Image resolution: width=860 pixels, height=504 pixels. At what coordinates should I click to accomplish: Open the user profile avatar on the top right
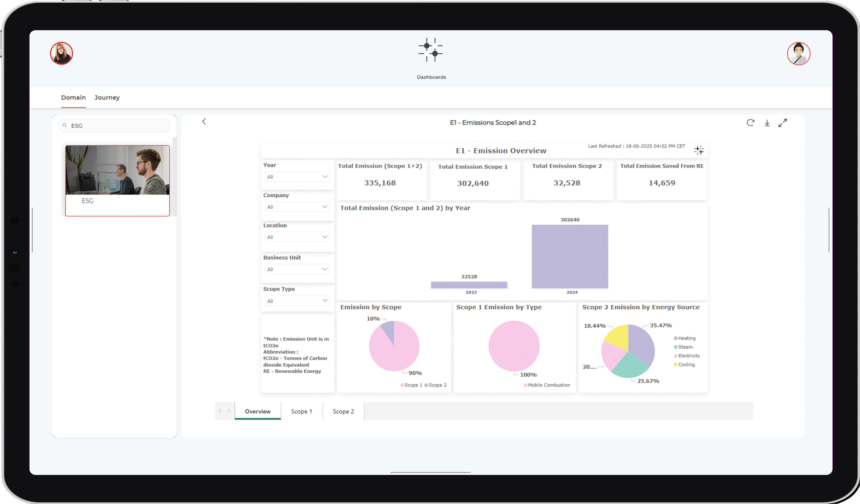799,53
